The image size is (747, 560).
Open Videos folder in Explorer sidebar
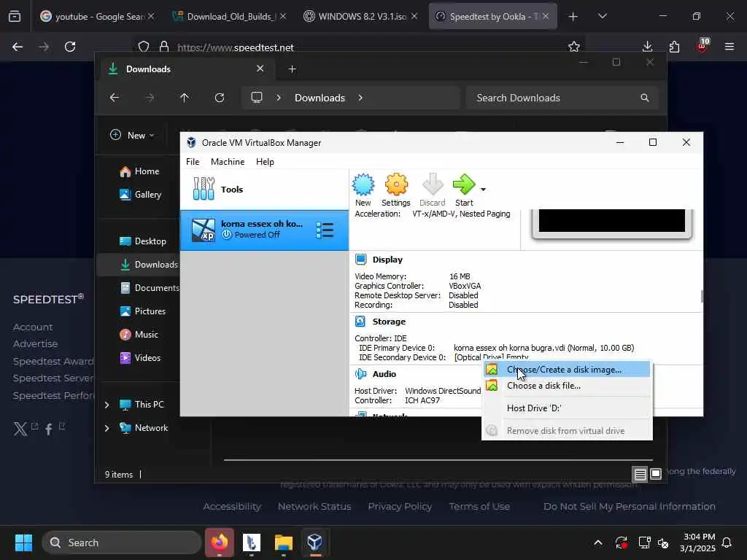[x=140, y=358]
